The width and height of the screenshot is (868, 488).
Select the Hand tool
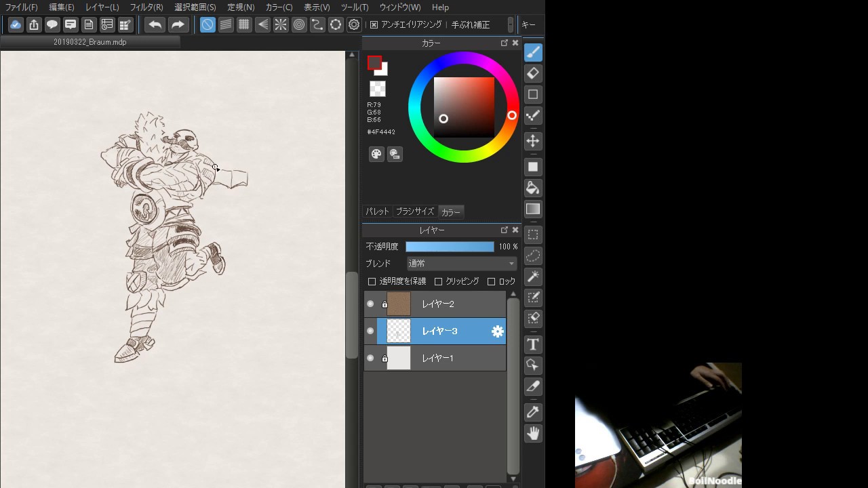(x=533, y=433)
